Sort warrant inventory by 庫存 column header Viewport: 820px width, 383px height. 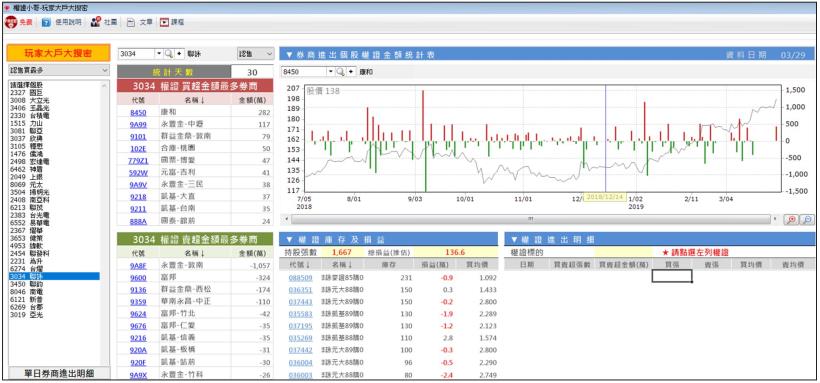tap(388, 265)
